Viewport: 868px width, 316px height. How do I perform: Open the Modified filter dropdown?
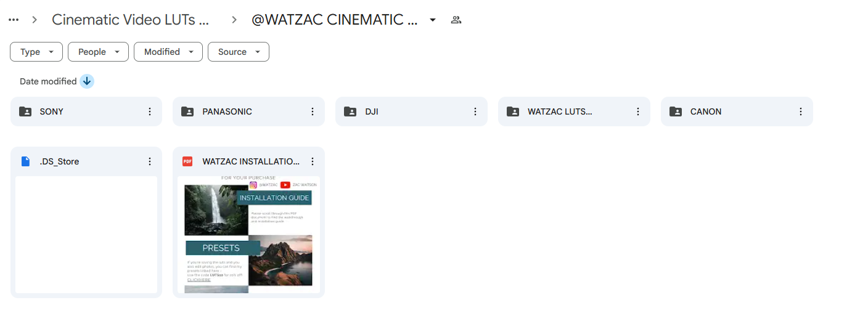point(168,52)
